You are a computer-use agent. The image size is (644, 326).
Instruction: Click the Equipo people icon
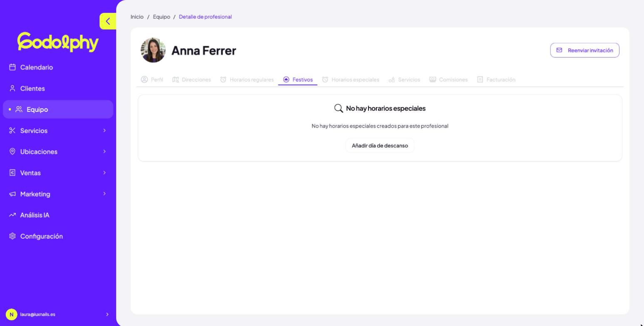coord(19,109)
